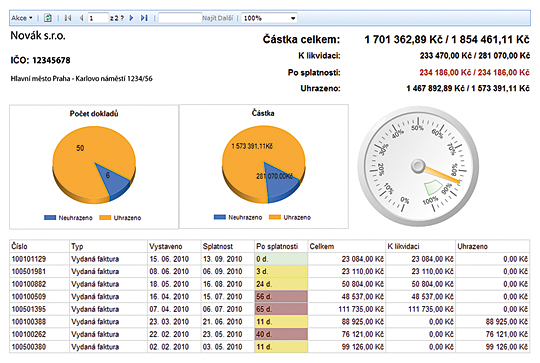Click the current page number field

pos(98,18)
